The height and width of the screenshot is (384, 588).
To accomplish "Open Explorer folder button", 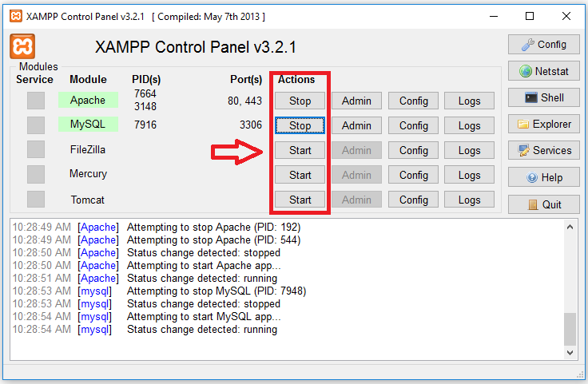I will point(543,124).
